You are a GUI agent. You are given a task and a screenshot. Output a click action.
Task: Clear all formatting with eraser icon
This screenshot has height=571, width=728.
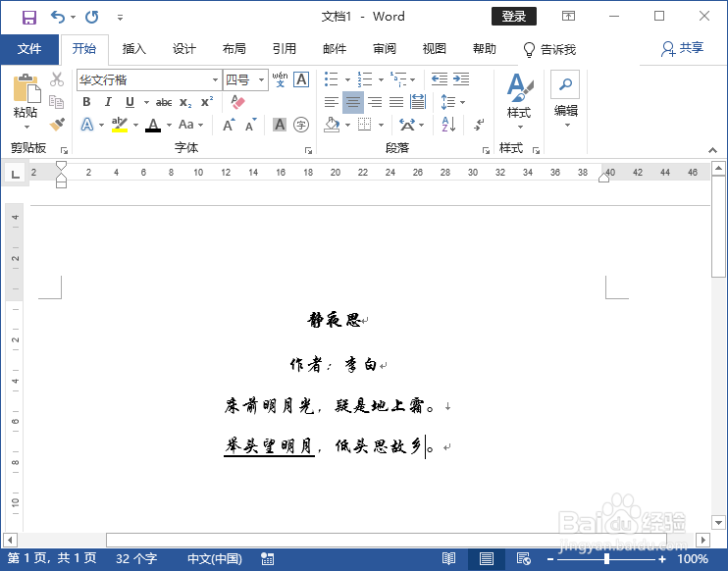(237, 102)
